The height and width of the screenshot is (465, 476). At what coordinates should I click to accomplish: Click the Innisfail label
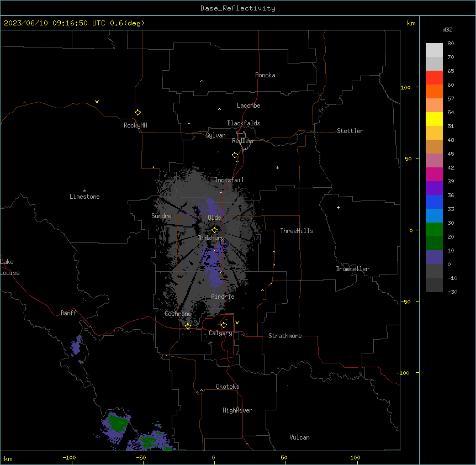pyautogui.click(x=229, y=180)
